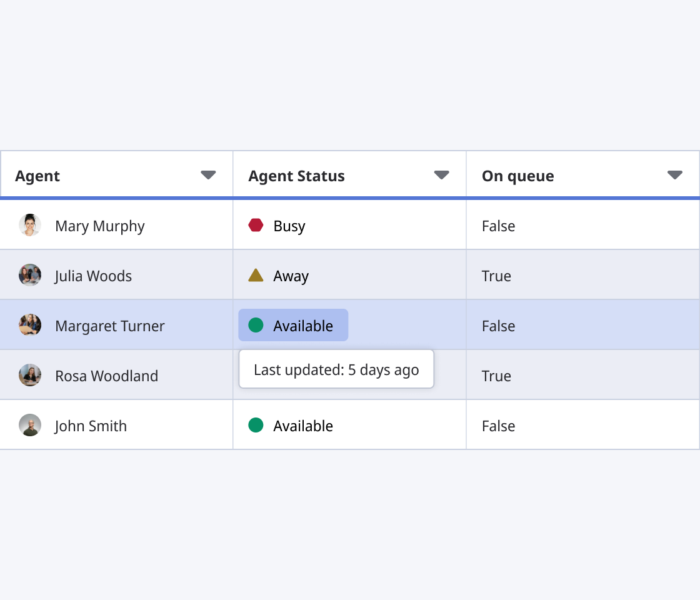Select the Rosa Woodland name cell

116,374
